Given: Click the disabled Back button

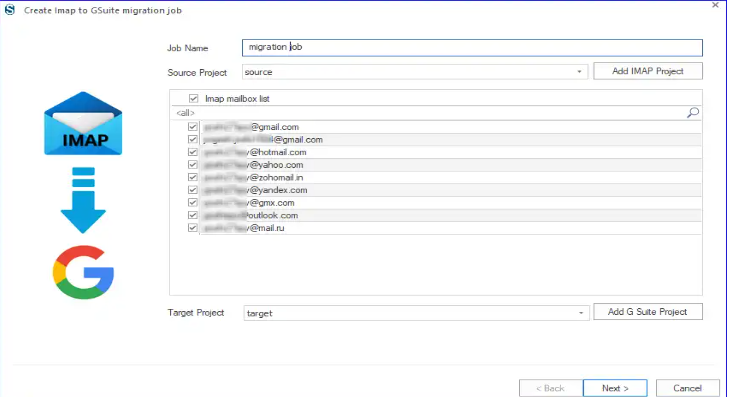Looking at the screenshot, I should pos(551,388).
